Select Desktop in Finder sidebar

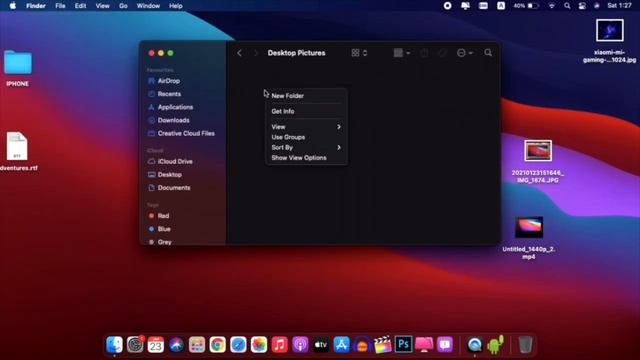click(164, 174)
